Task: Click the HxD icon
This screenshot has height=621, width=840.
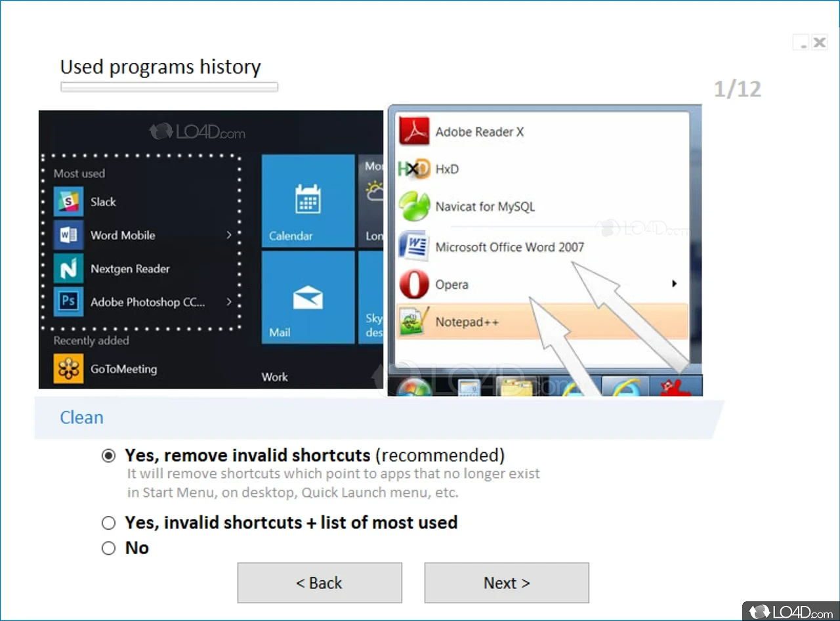Action: point(415,169)
